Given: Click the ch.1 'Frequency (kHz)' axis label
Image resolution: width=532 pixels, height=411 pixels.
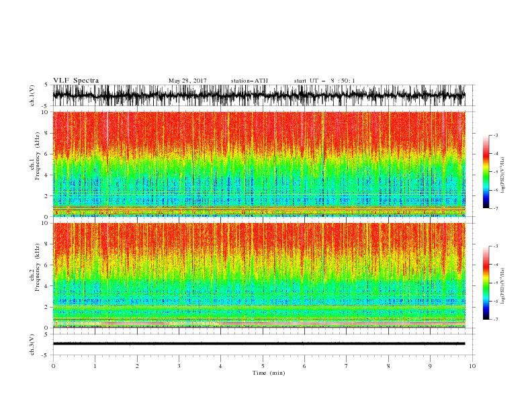Looking at the screenshot, I should point(37,156).
